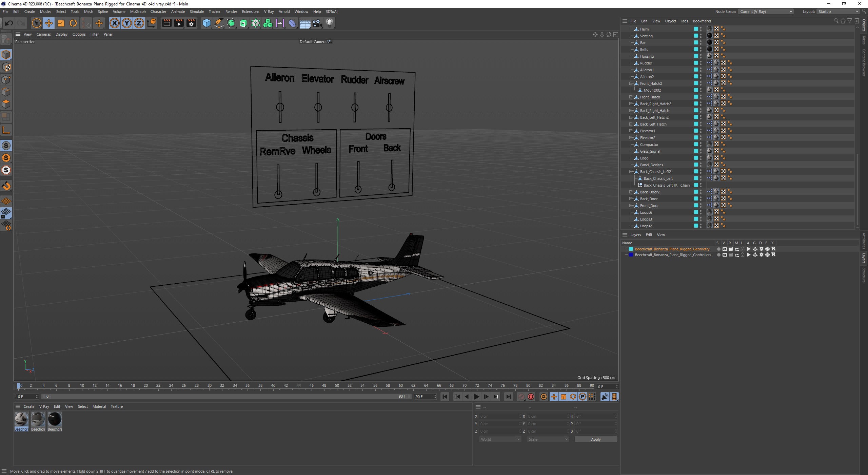Toggle solo dot of Geometry layer
Image resolution: width=868 pixels, height=475 pixels.
click(718, 249)
